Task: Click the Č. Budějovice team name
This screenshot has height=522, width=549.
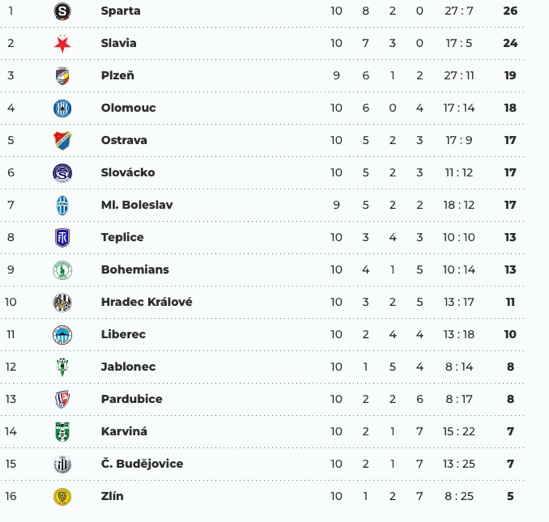Action: pos(142,464)
